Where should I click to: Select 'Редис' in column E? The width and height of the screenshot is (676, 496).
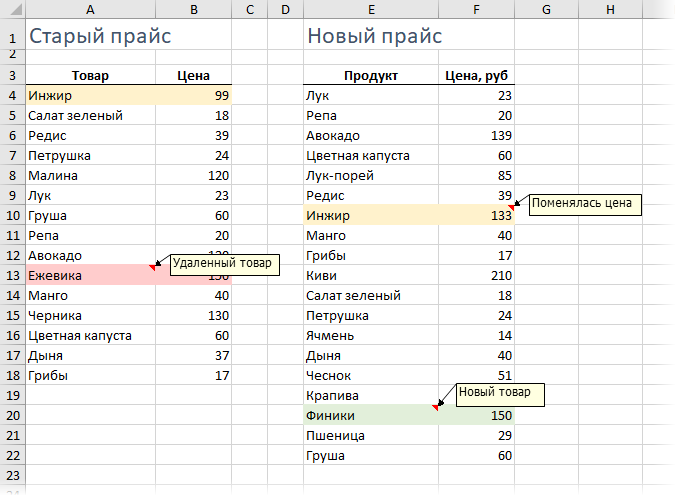pos(371,195)
